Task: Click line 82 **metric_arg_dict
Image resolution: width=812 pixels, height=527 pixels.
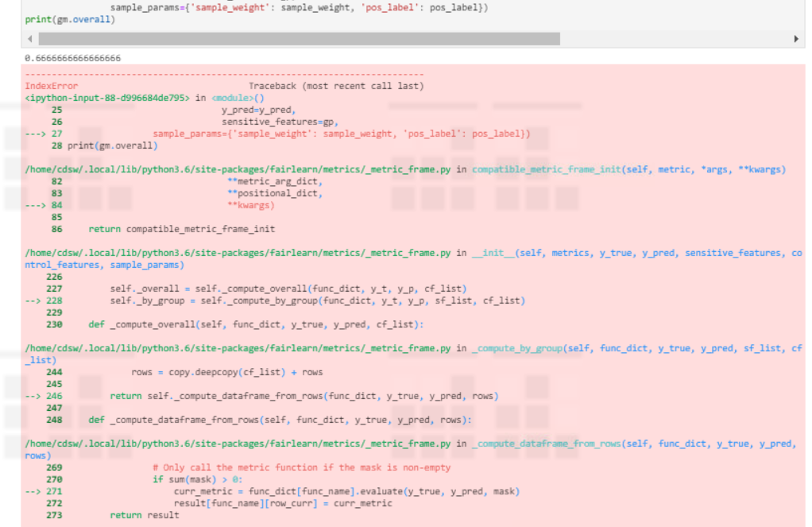Action: (x=275, y=181)
